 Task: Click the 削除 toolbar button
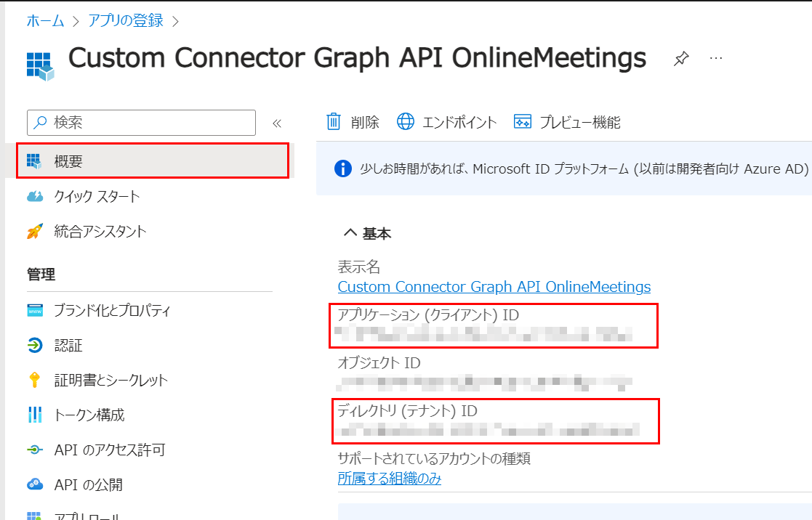point(353,121)
